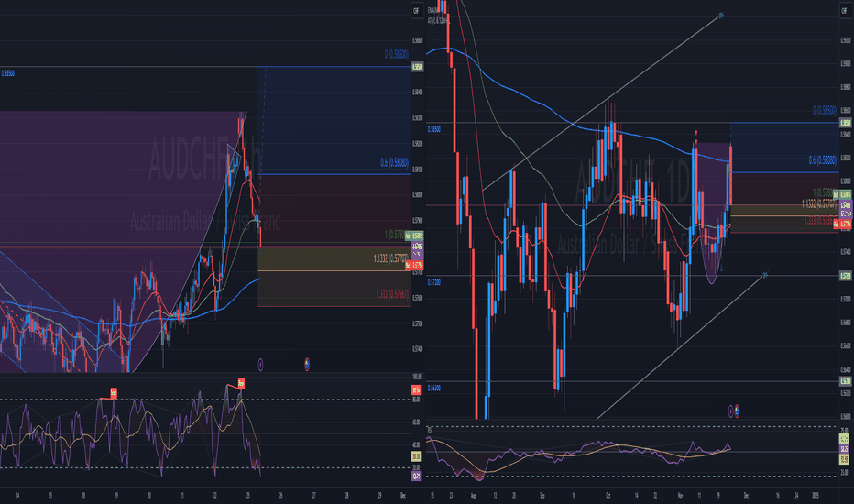This screenshot has height=504, width=854.
Task: Select the ATH/L & 52WH/L indicator legend
Action: [x=439, y=21]
